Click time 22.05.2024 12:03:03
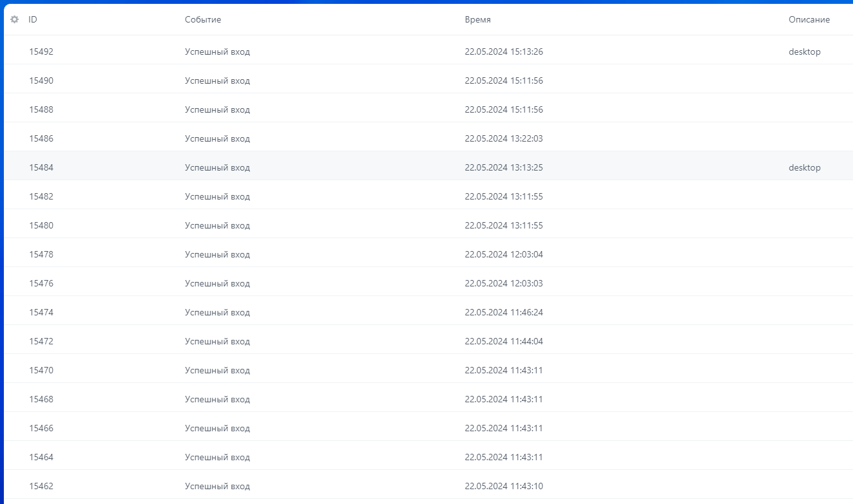Image resolution: width=853 pixels, height=504 pixels. 504,283
